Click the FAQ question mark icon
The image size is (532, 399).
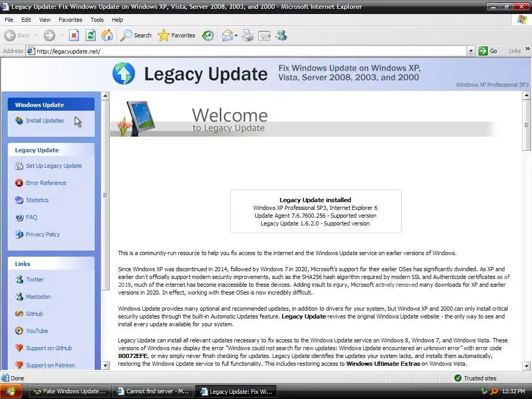(19, 217)
